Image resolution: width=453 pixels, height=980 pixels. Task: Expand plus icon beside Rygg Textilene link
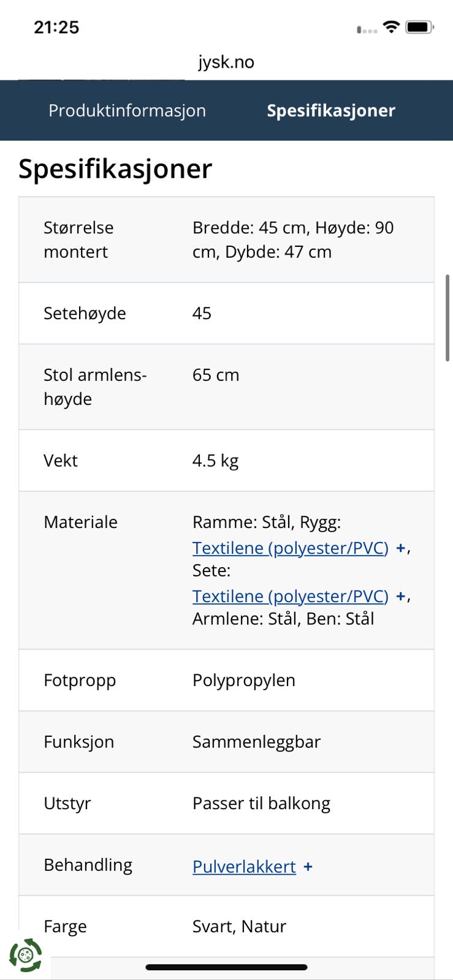(400, 548)
